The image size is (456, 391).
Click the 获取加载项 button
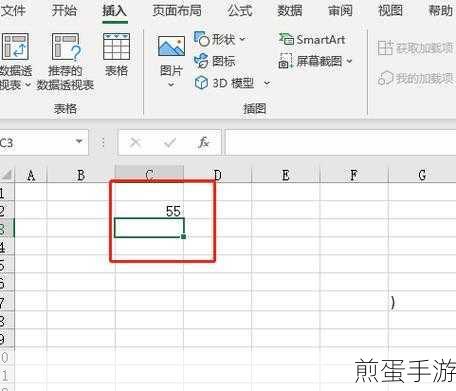pos(416,48)
